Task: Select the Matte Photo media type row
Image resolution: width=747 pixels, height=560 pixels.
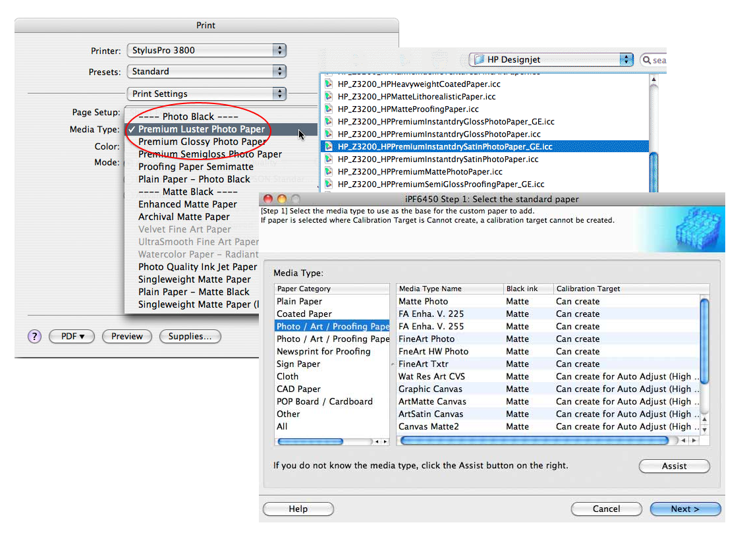Action: click(548, 301)
